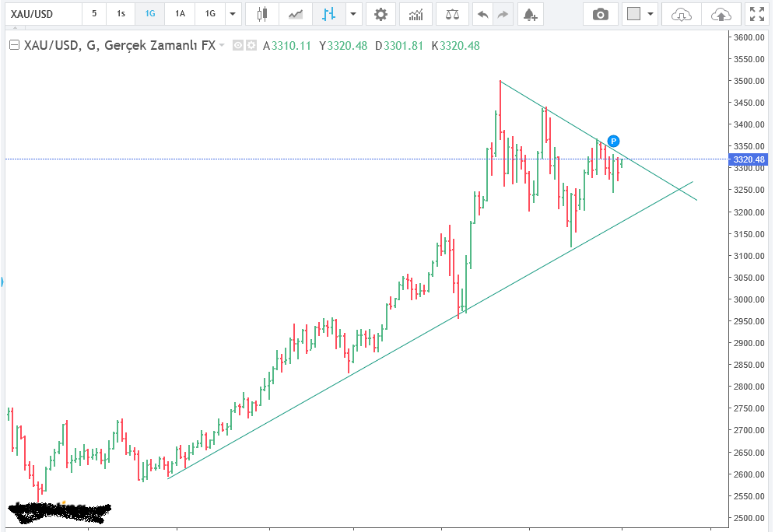This screenshot has width=775, height=532.
Task: Open chart settings gear in toolbar
Action: tap(380, 14)
